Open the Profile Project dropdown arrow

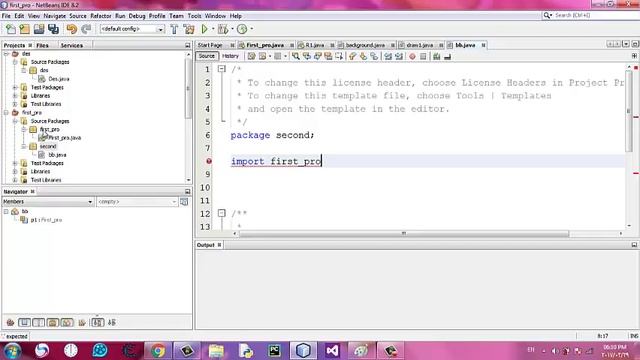click(251, 29)
